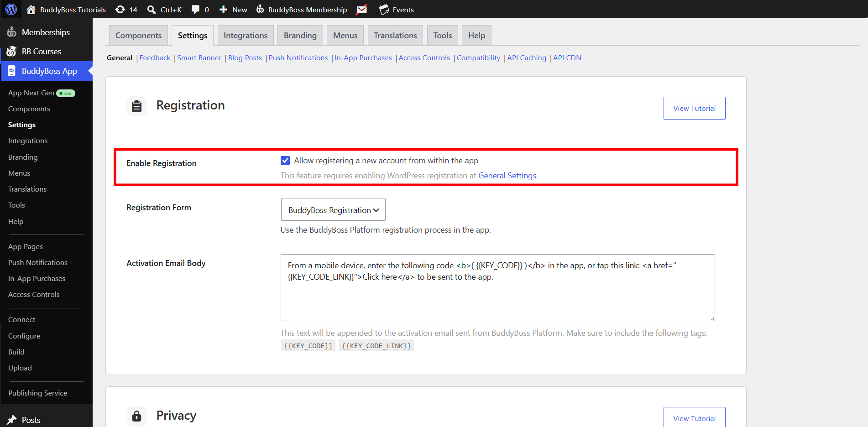The width and height of the screenshot is (868, 427).
Task: Click the mail envelope icon in toolbar
Action: [x=361, y=10]
